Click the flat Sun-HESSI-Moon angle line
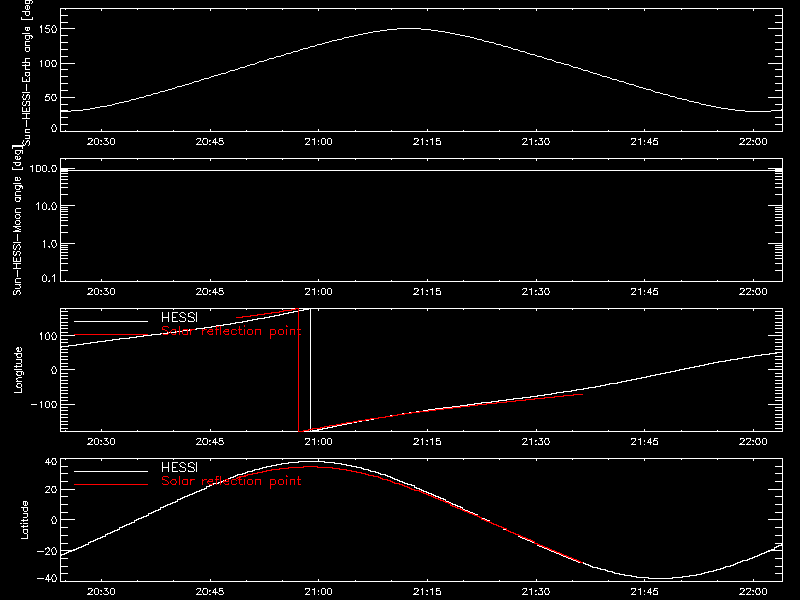800x600 pixels. [421, 170]
